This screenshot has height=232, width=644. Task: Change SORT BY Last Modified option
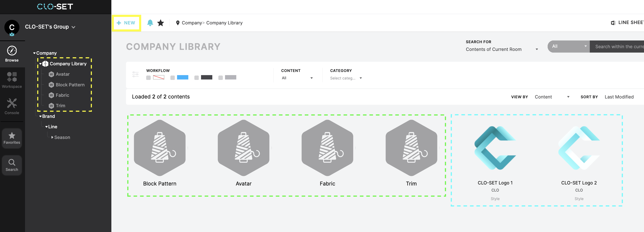coord(619,97)
